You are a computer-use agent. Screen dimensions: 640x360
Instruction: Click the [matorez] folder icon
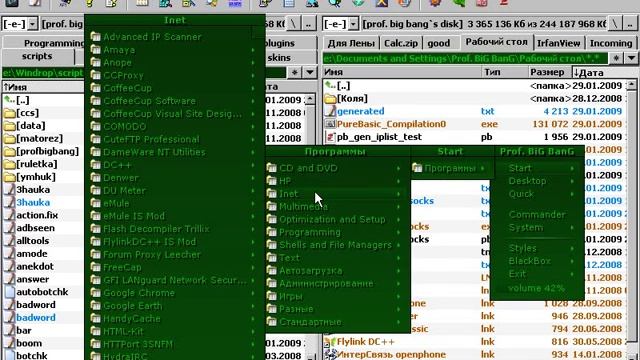(x=9, y=139)
